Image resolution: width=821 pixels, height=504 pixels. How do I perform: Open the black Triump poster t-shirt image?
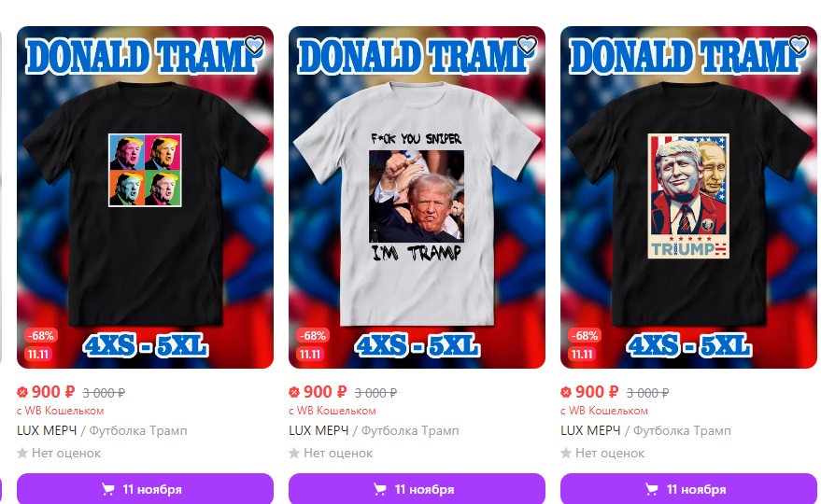pyautogui.click(x=688, y=197)
